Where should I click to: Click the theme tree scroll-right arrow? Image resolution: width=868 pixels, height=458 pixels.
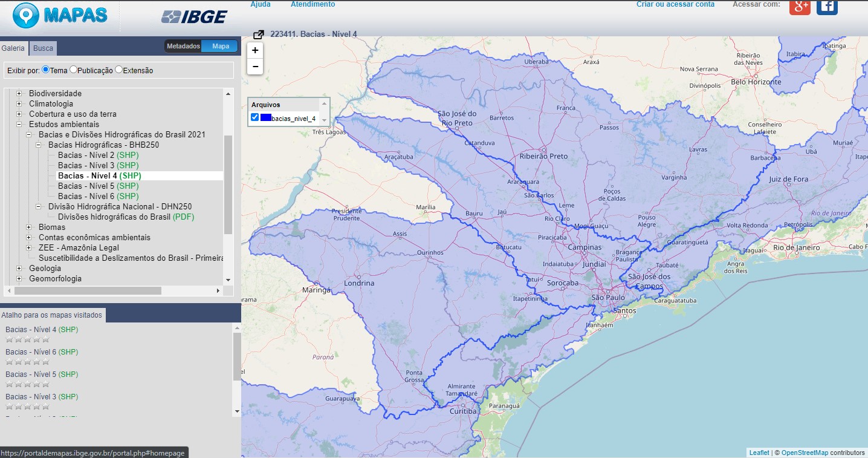(218, 291)
